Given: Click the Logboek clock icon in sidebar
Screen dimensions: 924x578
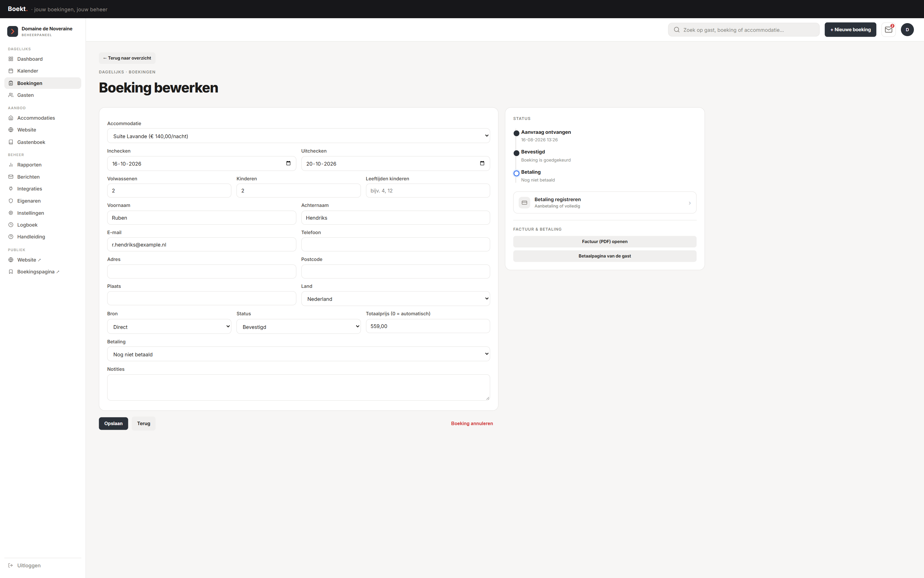Looking at the screenshot, I should tap(11, 225).
